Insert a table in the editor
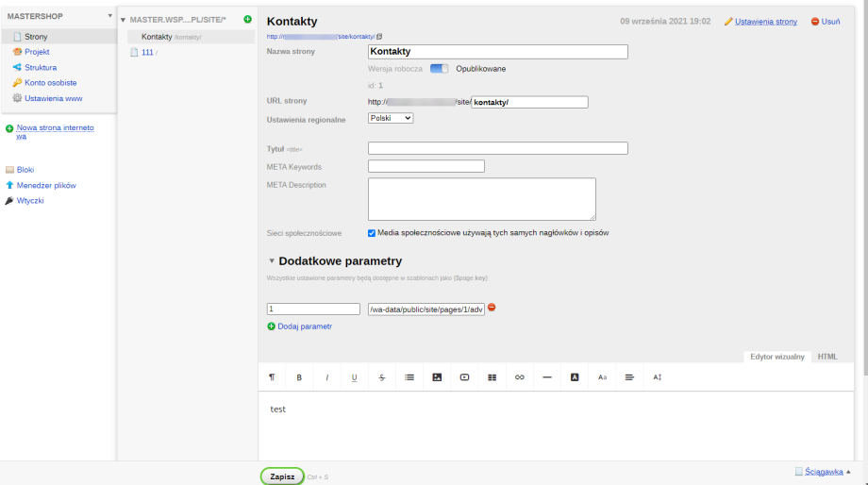Image resolution: width=868 pixels, height=485 pixels. [492, 377]
